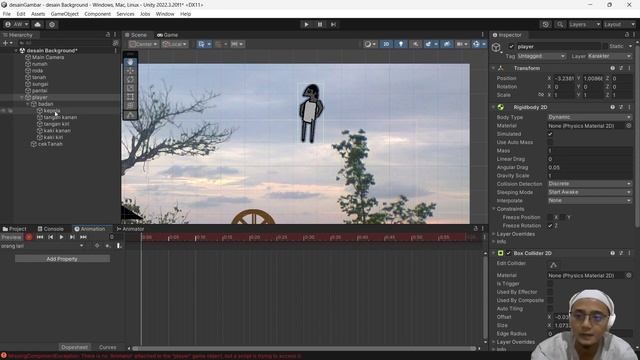Select the Move tool in Scene toolbar
The width and height of the screenshot is (640, 360).
(x=130, y=71)
